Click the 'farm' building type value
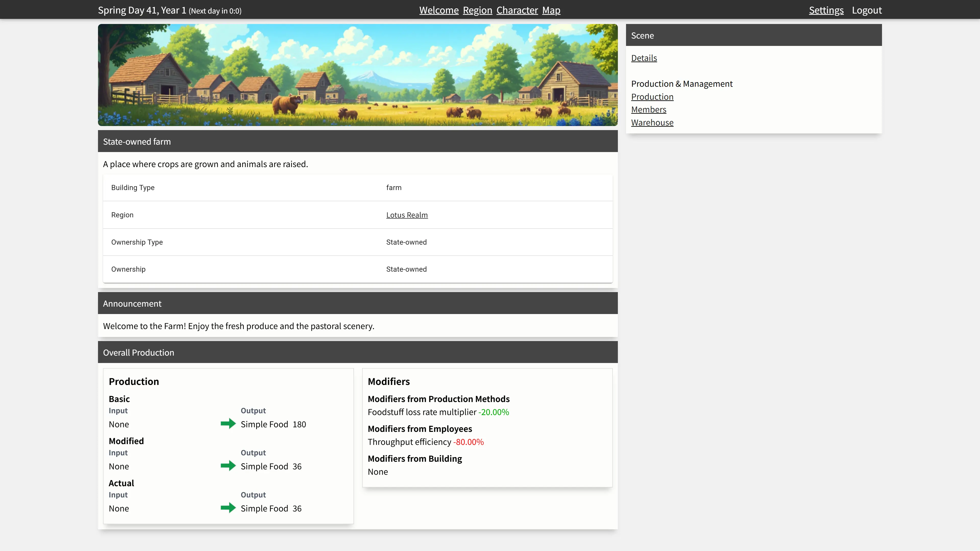 point(394,187)
